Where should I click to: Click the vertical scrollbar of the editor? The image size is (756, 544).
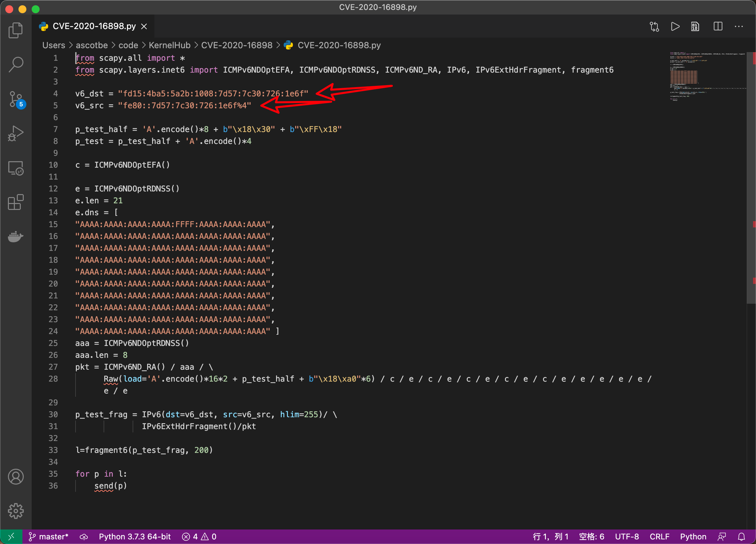751,178
